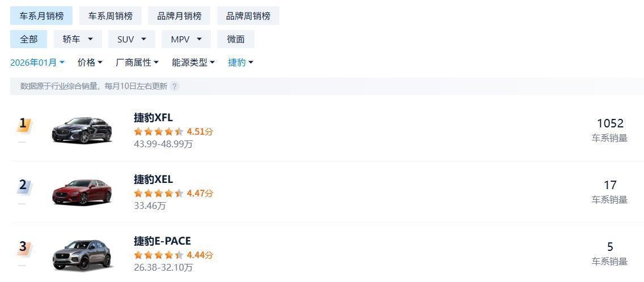Click the rank 1 badge icon
The width and height of the screenshot is (644, 282).
click(23, 124)
